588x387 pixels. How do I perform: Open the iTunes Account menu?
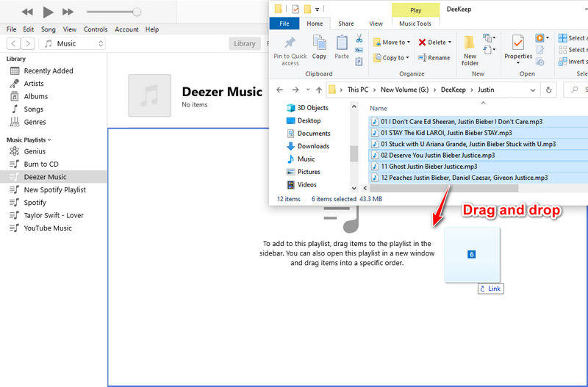pyautogui.click(x=126, y=29)
